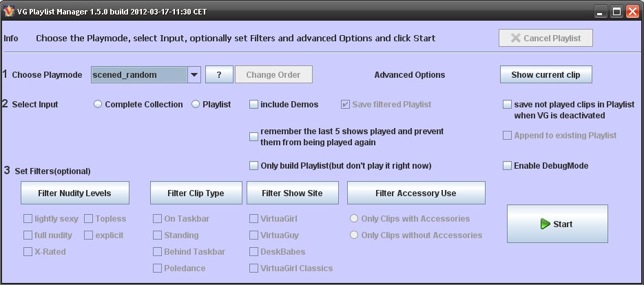Screen dimensions: 644x285
Task: Tick remember the last 5 shows option
Action: coord(253,136)
